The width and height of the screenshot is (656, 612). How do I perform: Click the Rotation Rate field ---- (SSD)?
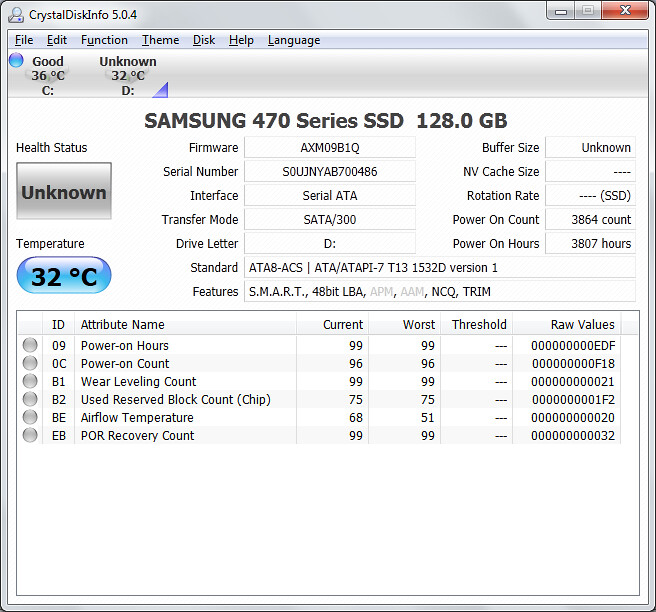(590, 195)
